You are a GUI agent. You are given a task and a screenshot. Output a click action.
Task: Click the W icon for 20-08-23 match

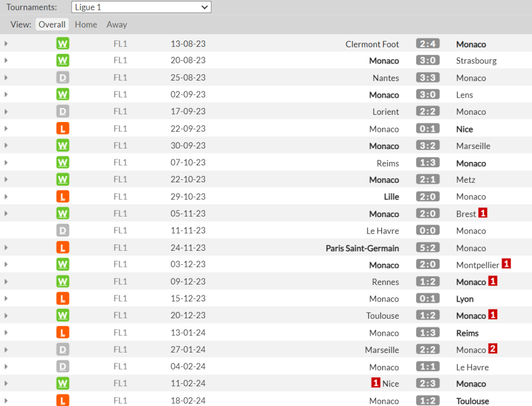pyautogui.click(x=63, y=60)
